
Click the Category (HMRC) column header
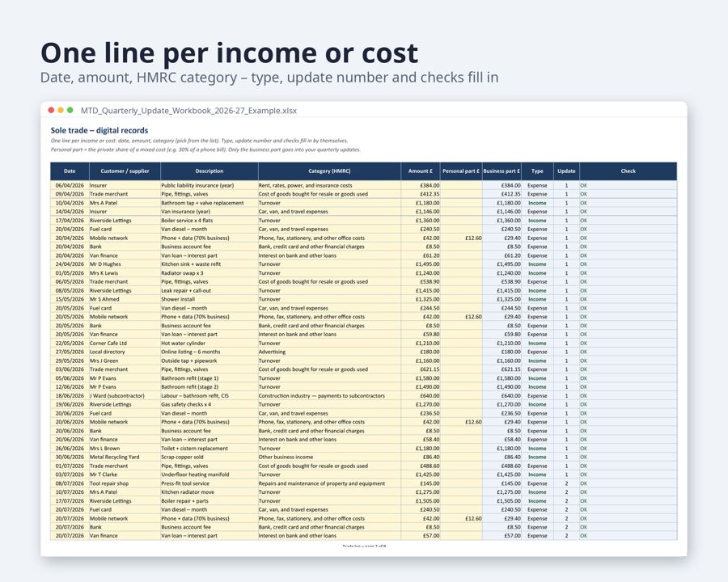pos(330,171)
